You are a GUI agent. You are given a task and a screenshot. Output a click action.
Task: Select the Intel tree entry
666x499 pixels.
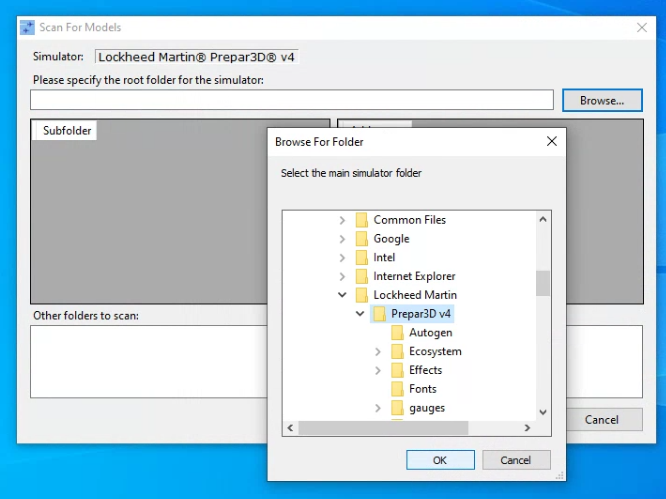pyautogui.click(x=384, y=257)
